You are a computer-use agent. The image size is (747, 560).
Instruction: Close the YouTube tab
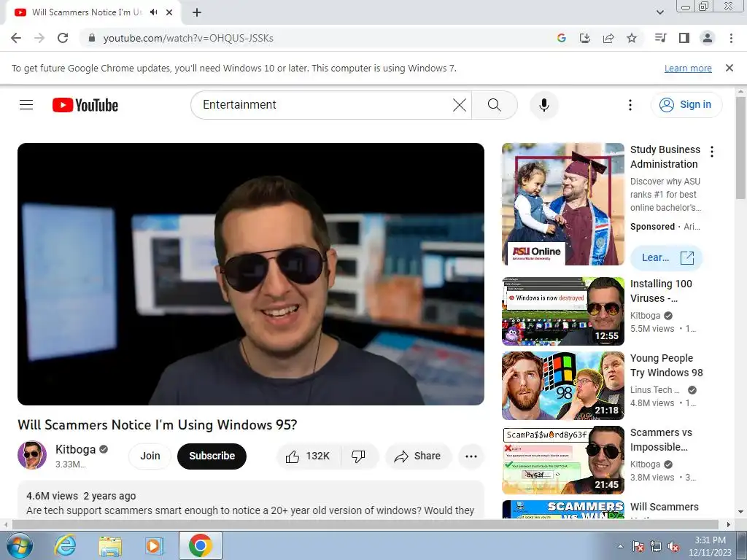(x=169, y=12)
